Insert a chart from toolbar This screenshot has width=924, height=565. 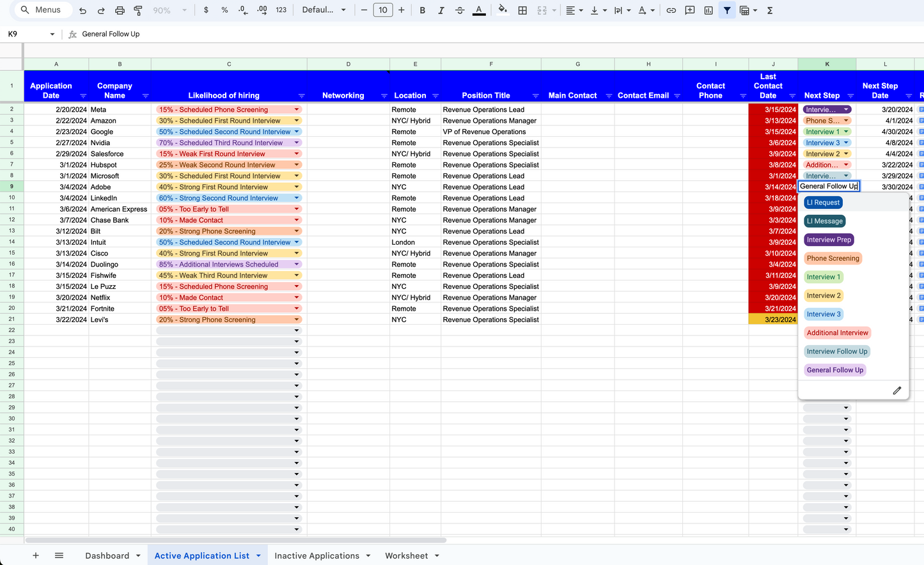click(709, 10)
